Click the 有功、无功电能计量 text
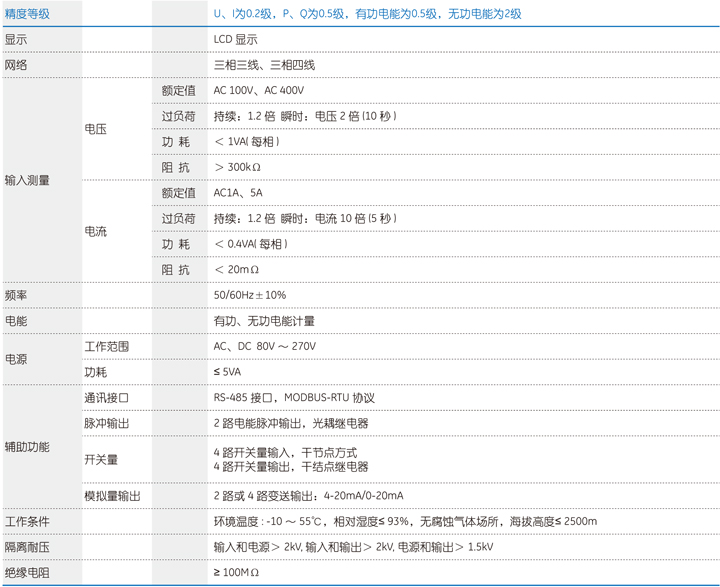The image size is (720, 587). 264,321
